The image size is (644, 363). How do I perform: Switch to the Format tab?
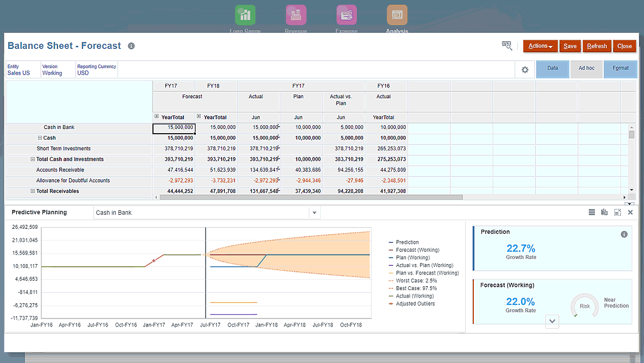[x=620, y=69]
